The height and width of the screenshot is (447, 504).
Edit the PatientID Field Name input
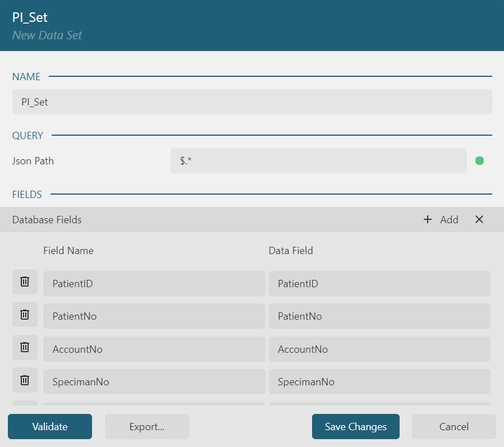[x=154, y=284]
